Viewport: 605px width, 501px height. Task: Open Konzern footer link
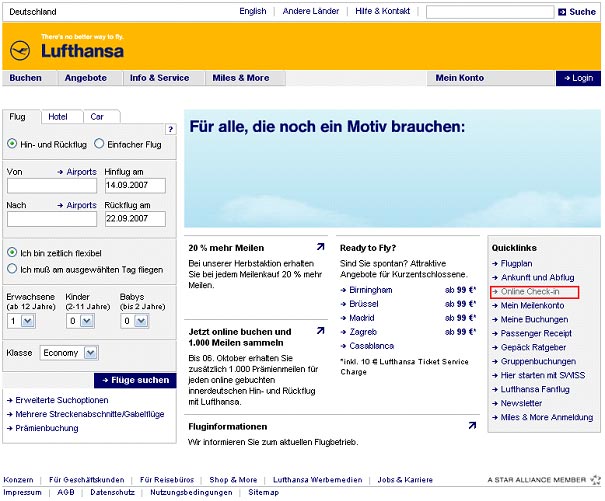coord(18,480)
